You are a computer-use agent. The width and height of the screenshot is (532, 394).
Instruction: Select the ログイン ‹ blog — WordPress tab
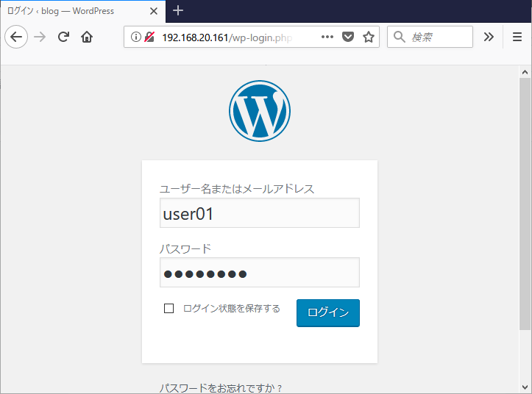[x=83, y=11]
